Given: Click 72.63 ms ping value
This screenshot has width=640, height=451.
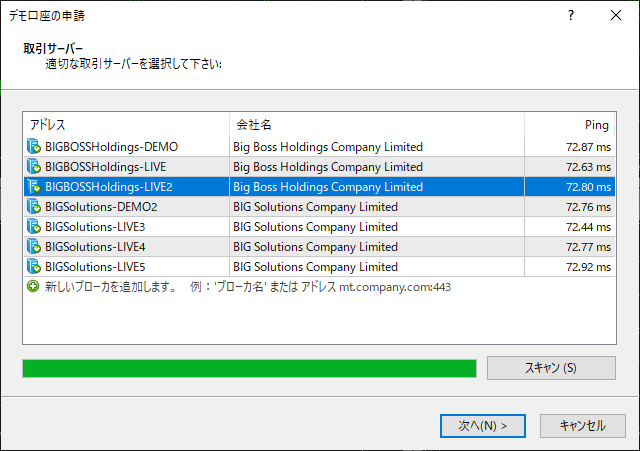Looking at the screenshot, I should point(588,167).
